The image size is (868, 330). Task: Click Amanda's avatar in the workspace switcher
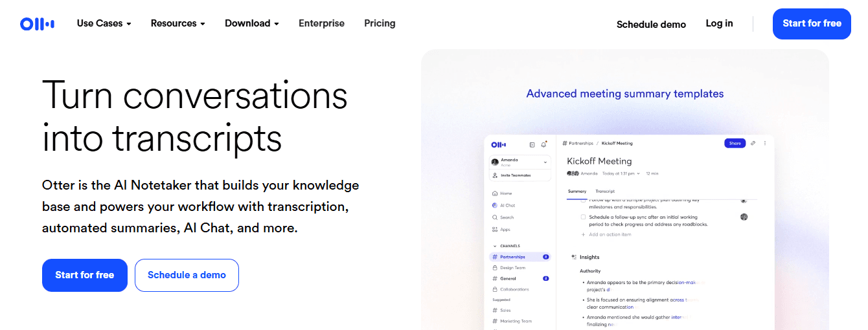(x=495, y=162)
